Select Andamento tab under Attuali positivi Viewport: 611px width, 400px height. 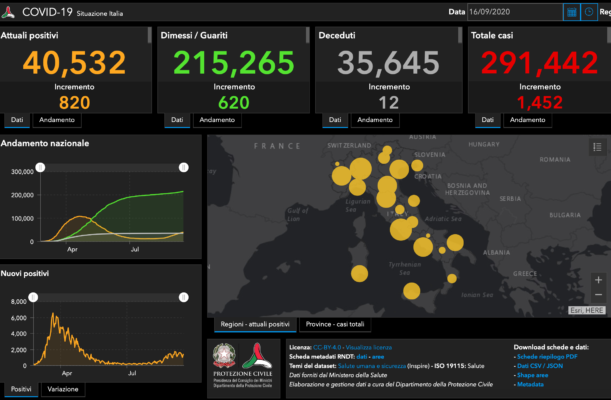click(x=57, y=120)
